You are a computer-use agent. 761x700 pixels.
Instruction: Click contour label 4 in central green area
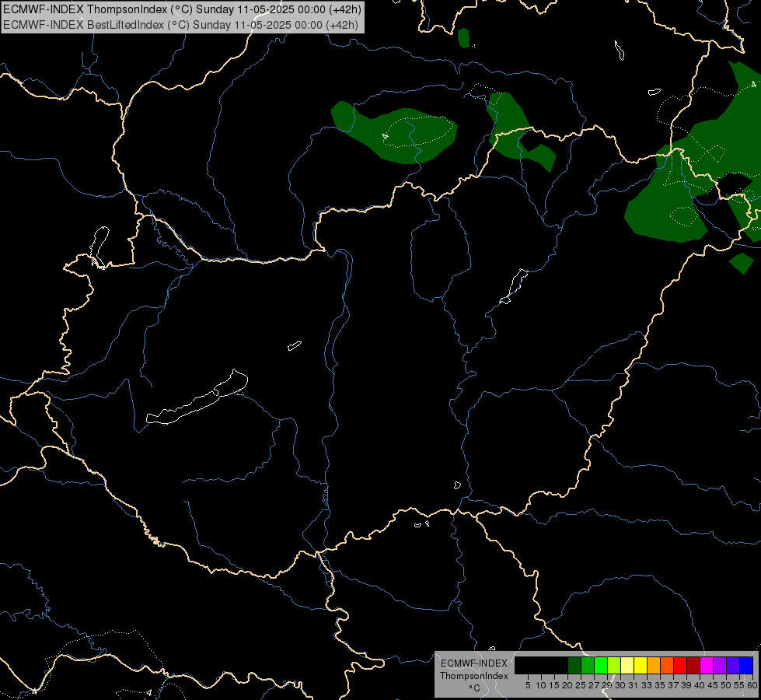point(386,136)
